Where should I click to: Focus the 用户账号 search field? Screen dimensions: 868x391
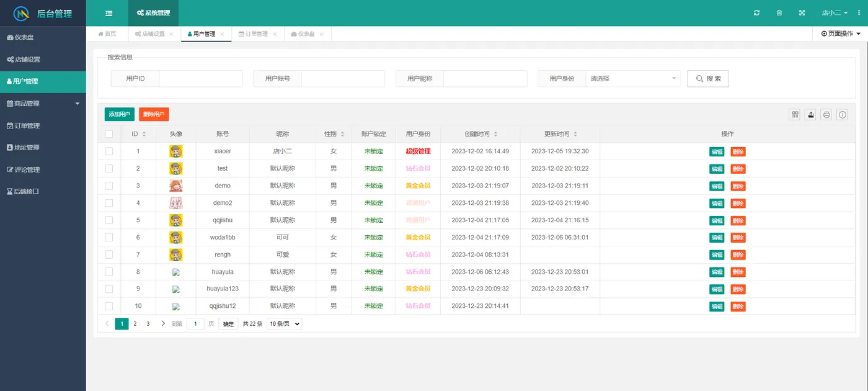343,79
